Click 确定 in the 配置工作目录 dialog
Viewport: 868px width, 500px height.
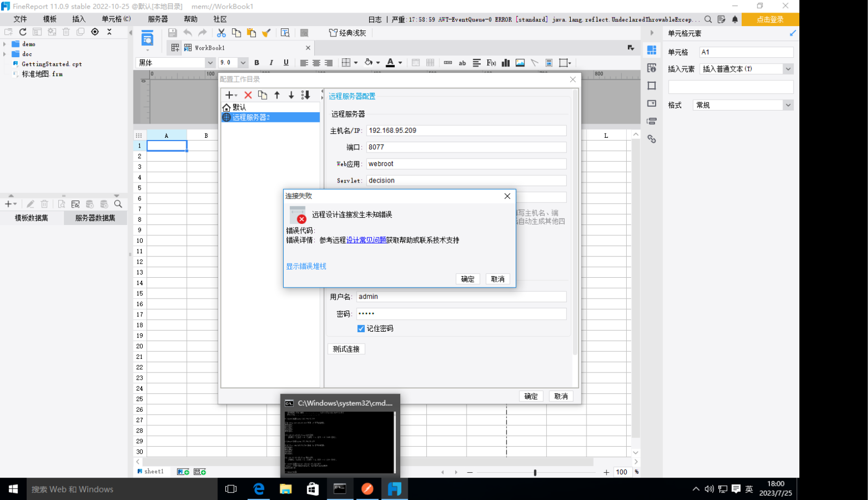531,397
